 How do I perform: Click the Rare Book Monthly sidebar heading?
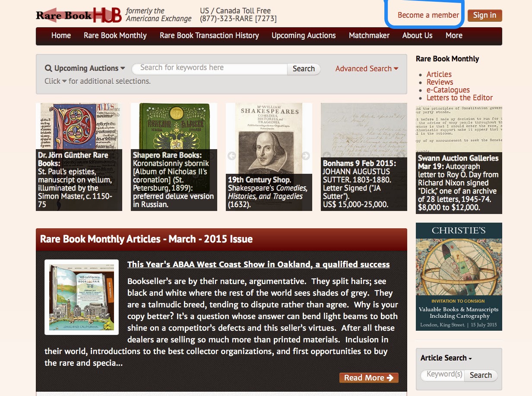coord(447,59)
